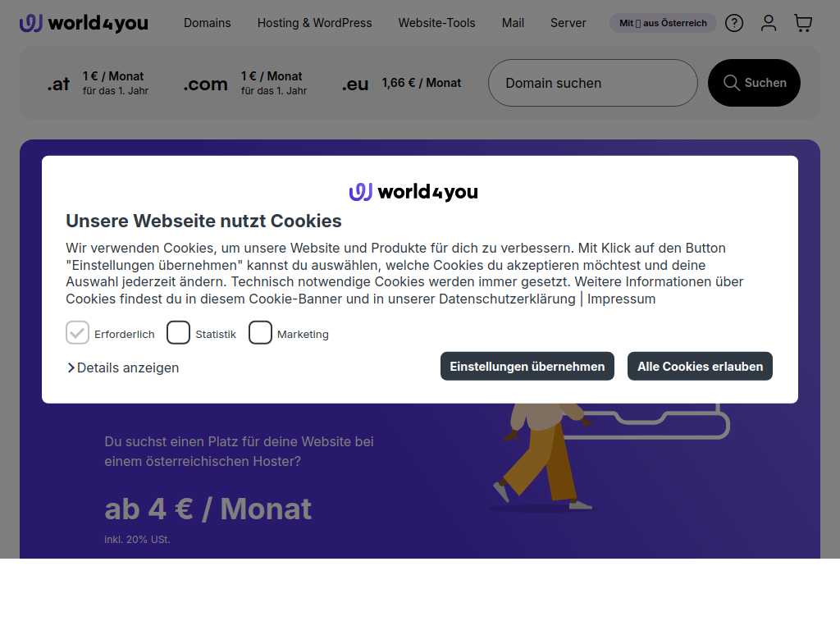This screenshot has height=630, width=840.
Task: Open the user account icon
Action: pos(769,23)
